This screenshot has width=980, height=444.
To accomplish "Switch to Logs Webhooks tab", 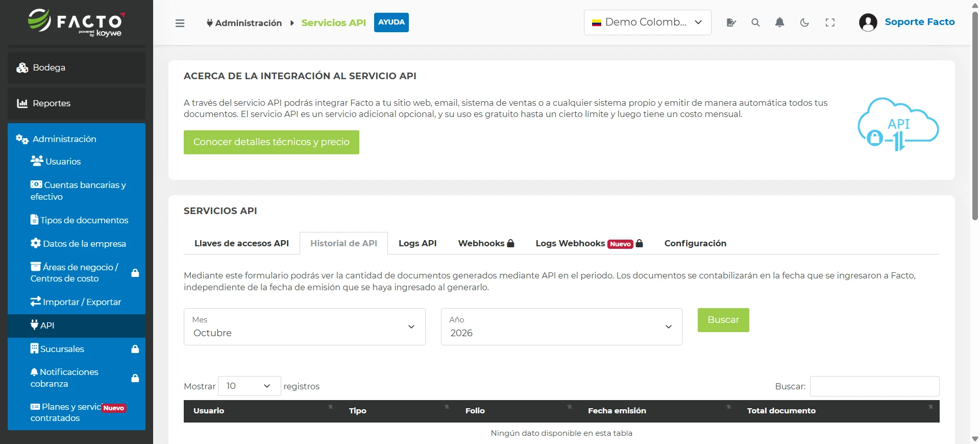I will (x=589, y=243).
